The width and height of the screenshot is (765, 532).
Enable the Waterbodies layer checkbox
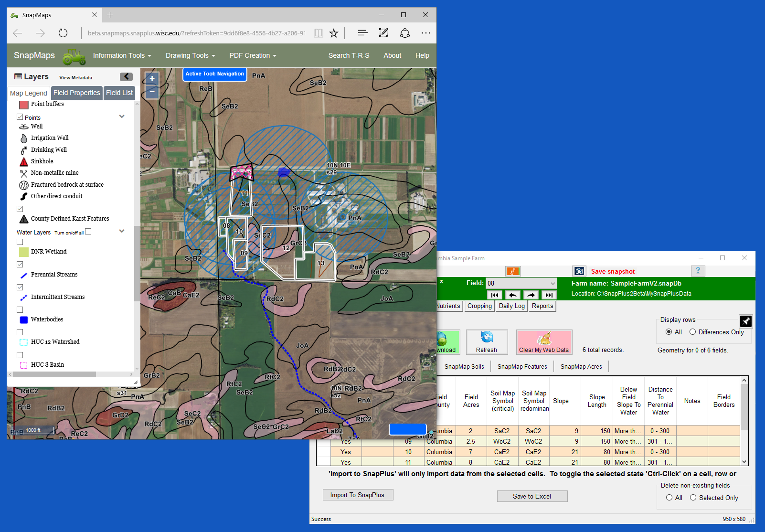[20, 310]
